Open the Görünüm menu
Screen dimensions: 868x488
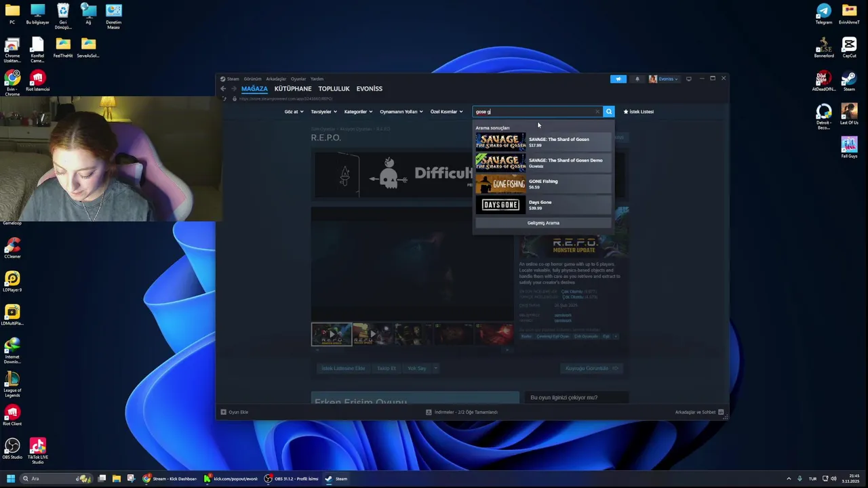click(252, 79)
